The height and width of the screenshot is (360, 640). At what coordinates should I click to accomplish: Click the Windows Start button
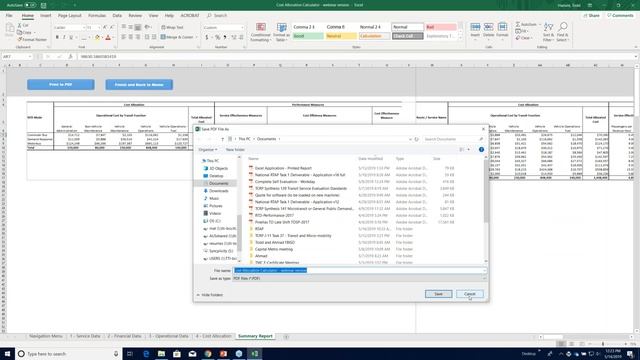pos(7,353)
